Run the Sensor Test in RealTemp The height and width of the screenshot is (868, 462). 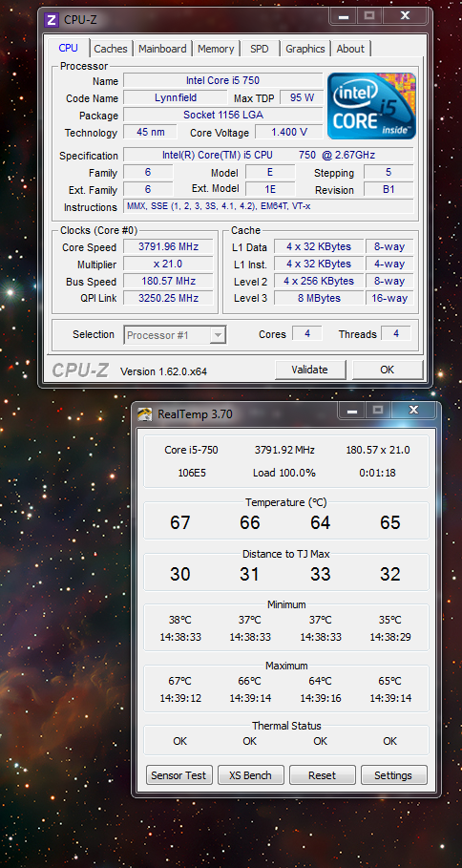(179, 775)
